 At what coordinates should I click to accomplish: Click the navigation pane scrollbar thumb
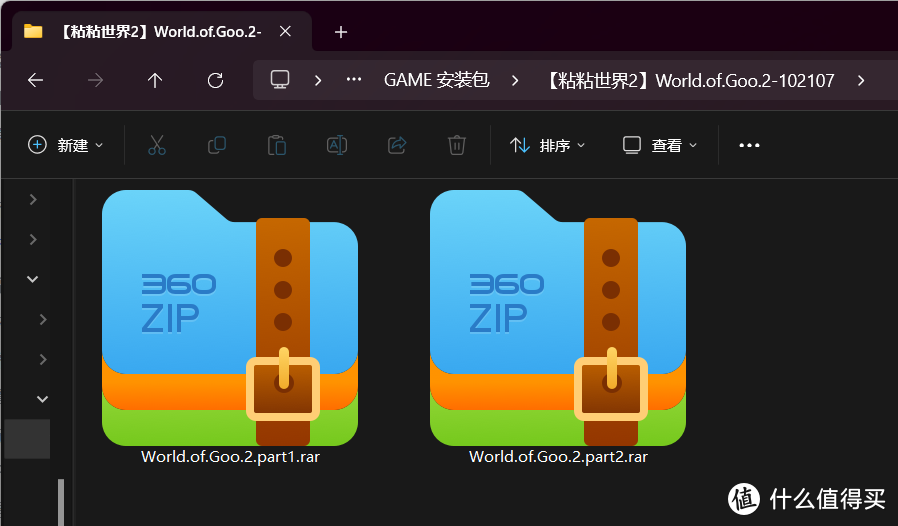[61, 503]
